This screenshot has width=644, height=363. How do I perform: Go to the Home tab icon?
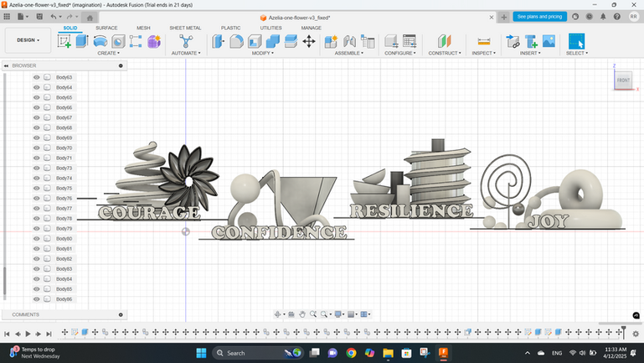point(90,18)
